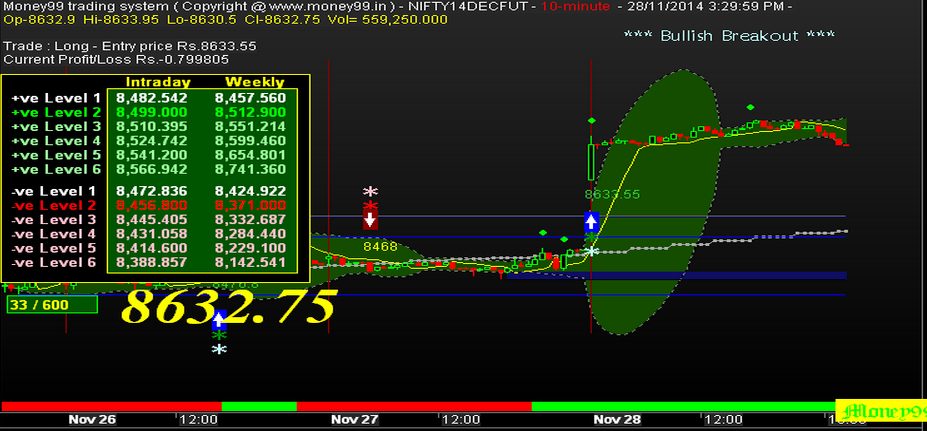This screenshot has width=927, height=431.
Task: Click the Current Profit/Loss line
Action: (x=116, y=59)
